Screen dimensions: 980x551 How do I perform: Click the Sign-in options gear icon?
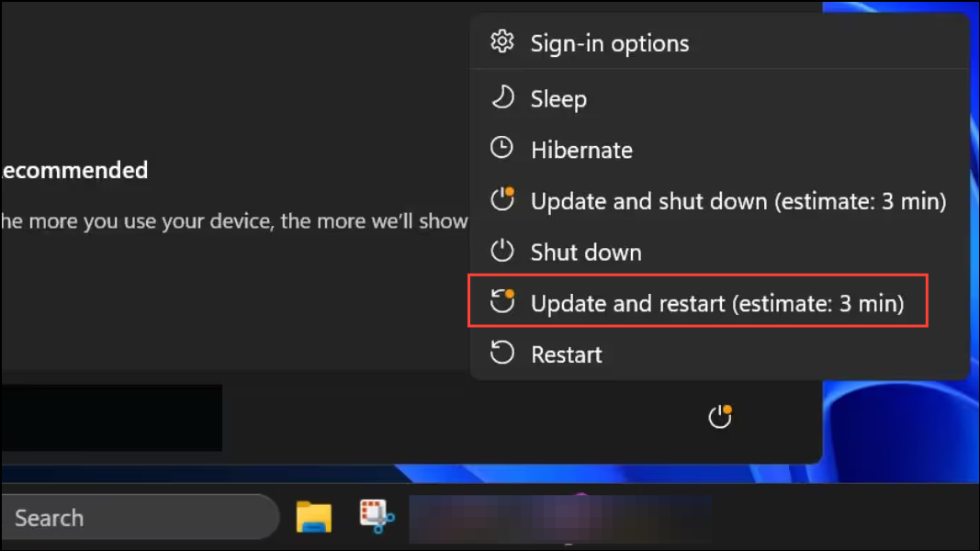(501, 42)
